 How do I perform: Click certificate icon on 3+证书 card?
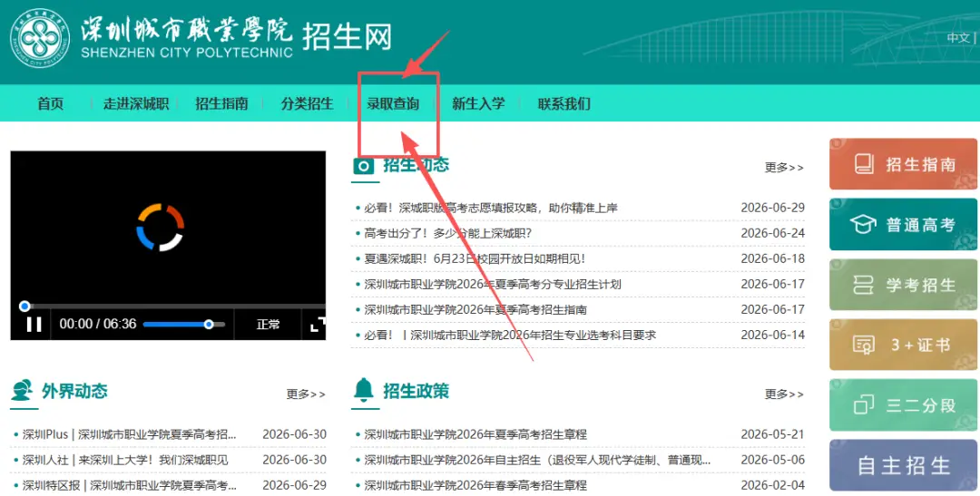[864, 345]
